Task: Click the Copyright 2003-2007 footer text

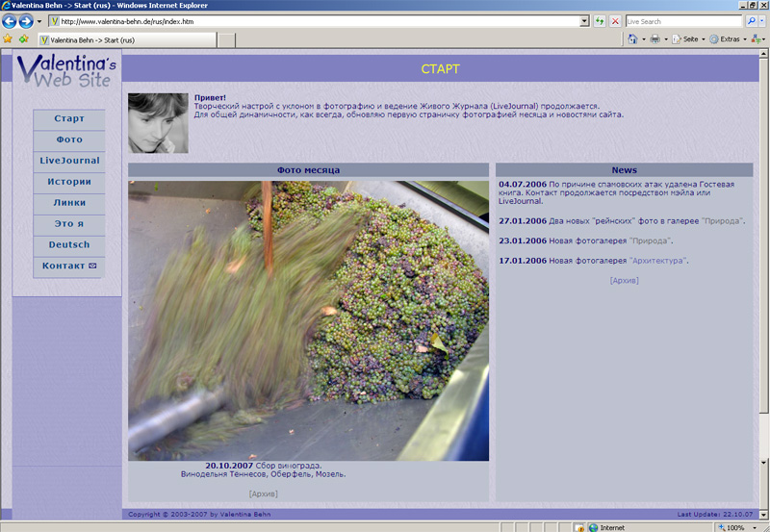Action: point(199,515)
